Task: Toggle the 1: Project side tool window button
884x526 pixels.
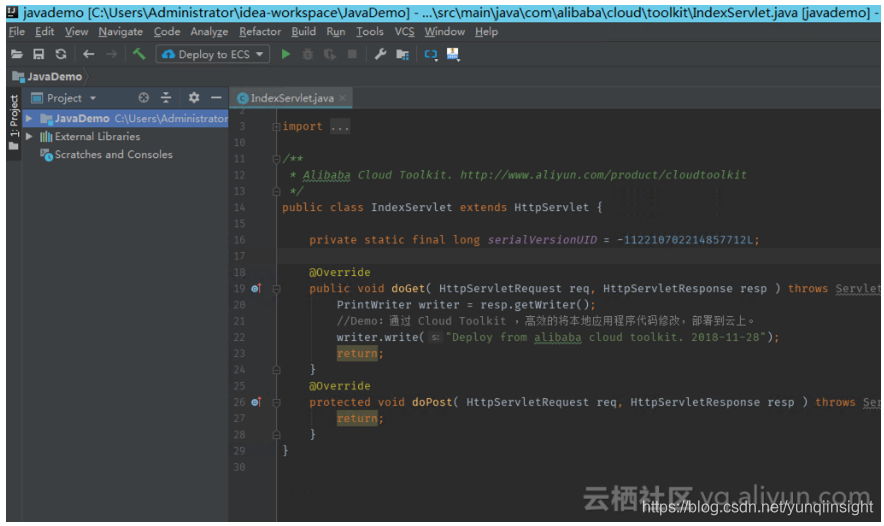Action: 14,122
